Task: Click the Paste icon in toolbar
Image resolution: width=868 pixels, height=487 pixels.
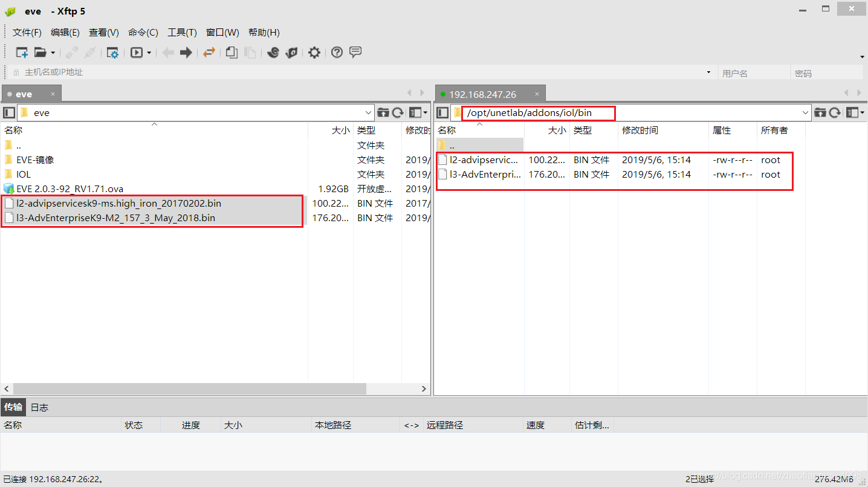Action: [250, 53]
